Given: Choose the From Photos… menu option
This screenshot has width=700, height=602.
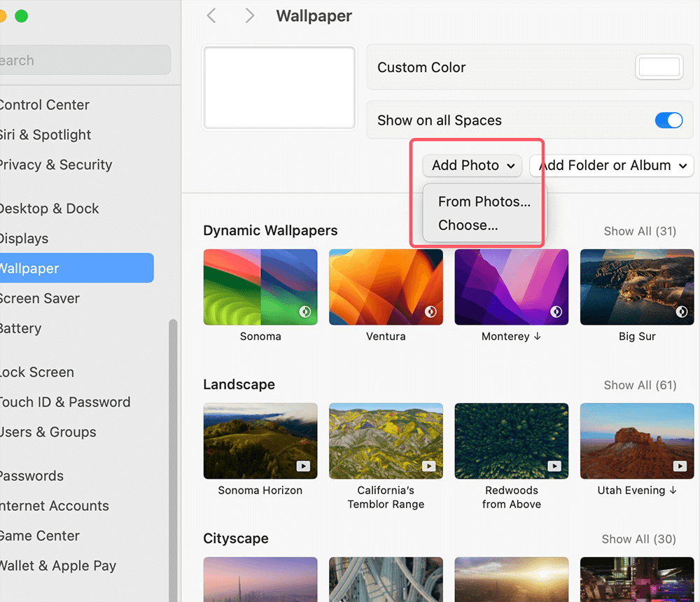Looking at the screenshot, I should [484, 202].
